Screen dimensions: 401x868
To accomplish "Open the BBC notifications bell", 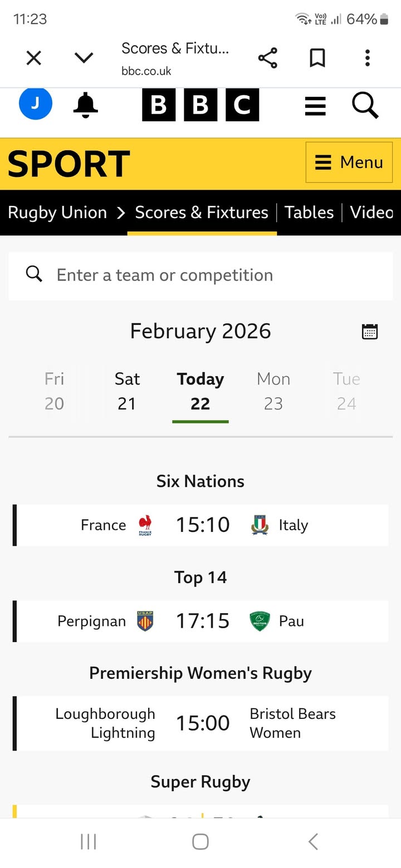I will point(85,104).
